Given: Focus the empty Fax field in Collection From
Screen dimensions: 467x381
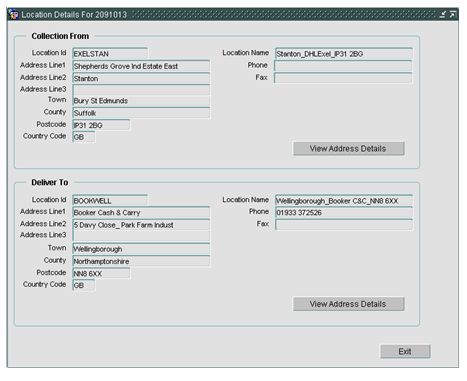Looking at the screenshot, I should tap(343, 78).
